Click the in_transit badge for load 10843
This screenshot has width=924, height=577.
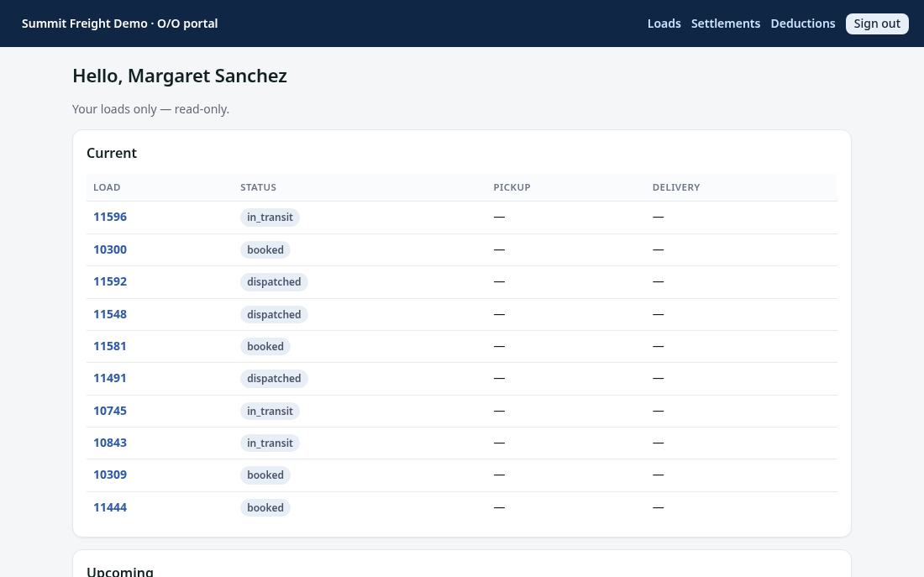(x=270, y=443)
